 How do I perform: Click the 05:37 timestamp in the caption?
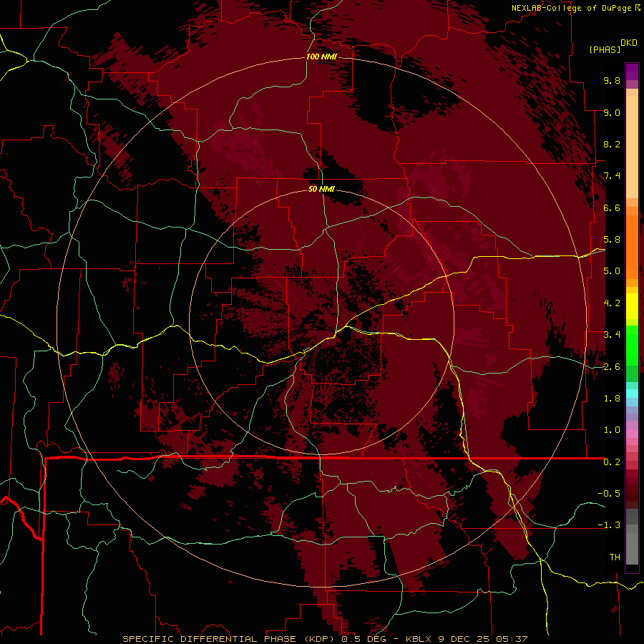(512, 639)
